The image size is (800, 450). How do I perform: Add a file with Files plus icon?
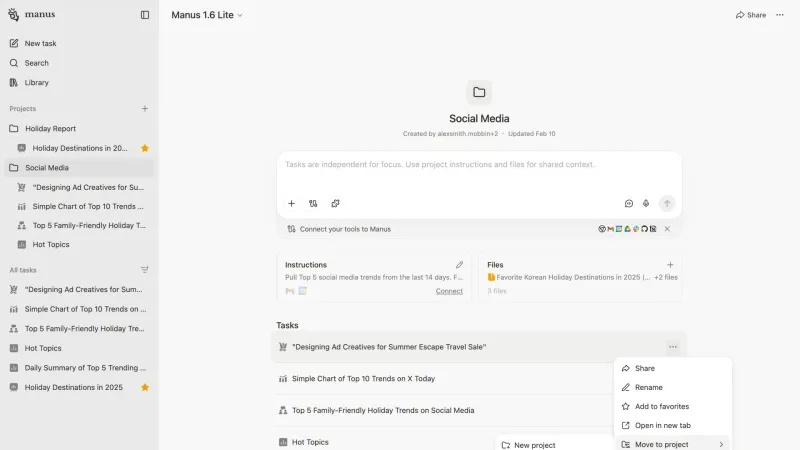point(670,265)
